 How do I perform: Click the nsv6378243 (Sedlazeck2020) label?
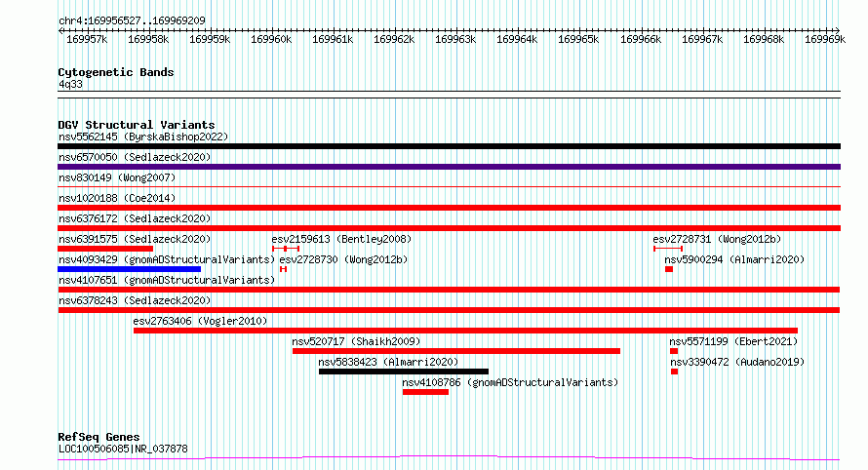pyautogui.click(x=135, y=300)
